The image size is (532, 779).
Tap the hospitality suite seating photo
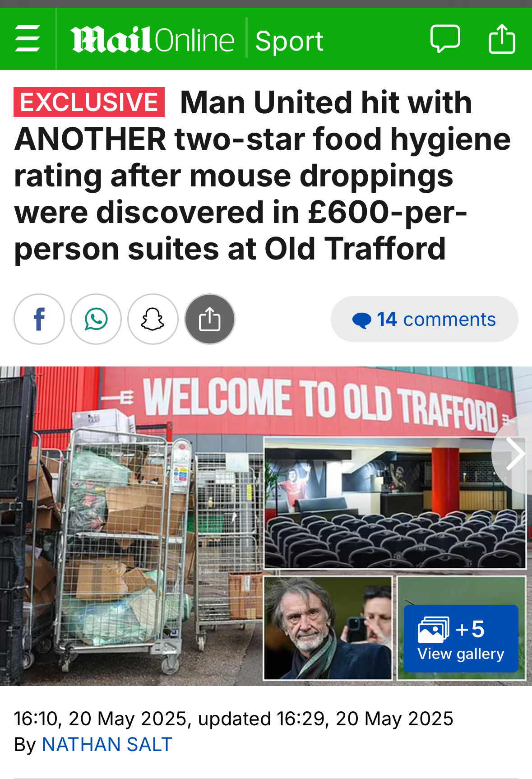click(395, 503)
